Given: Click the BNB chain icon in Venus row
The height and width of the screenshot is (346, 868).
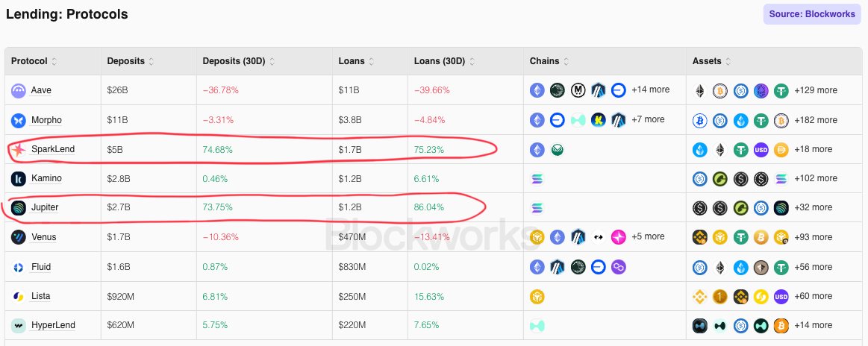Looking at the screenshot, I should point(537,237).
